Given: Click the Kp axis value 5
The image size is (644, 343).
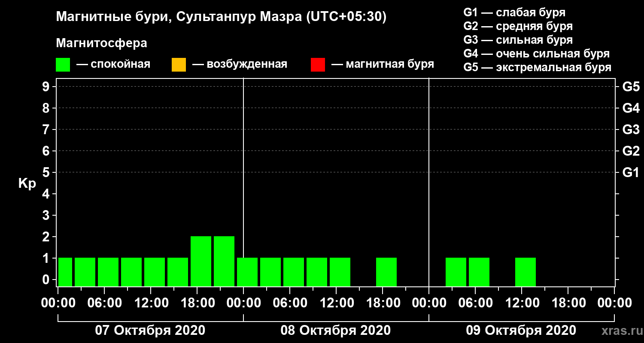Looking at the screenshot, I should click(47, 172).
